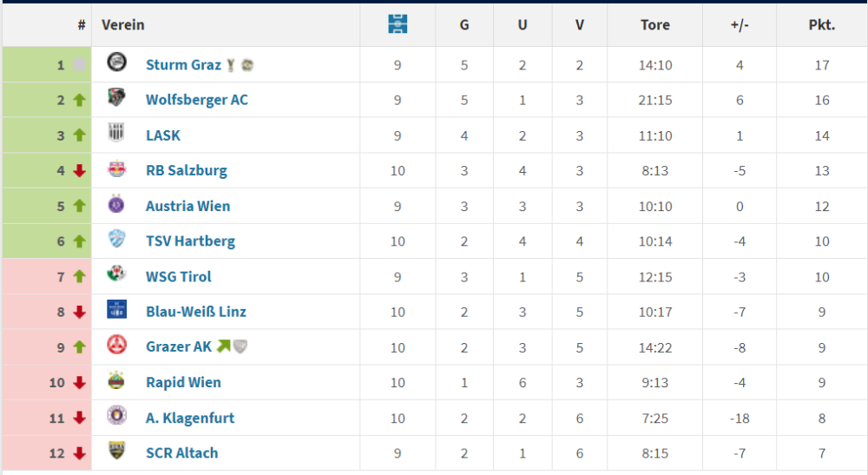Open the Sturm Graz team link
868x475 pixels.
(183, 65)
